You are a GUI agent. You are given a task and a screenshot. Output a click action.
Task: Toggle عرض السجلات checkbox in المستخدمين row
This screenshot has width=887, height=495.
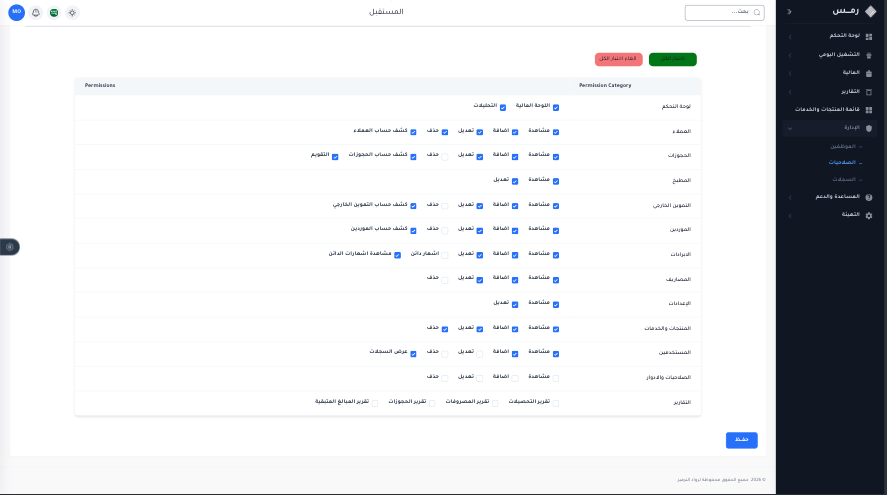click(x=413, y=354)
